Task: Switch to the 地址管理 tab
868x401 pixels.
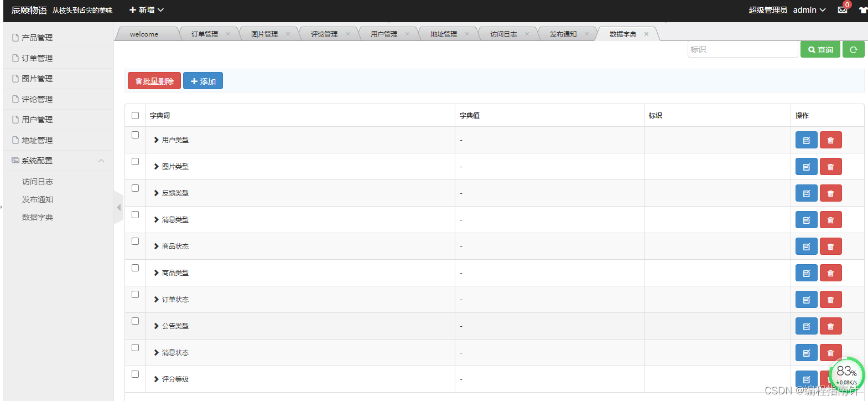Action: pos(444,34)
